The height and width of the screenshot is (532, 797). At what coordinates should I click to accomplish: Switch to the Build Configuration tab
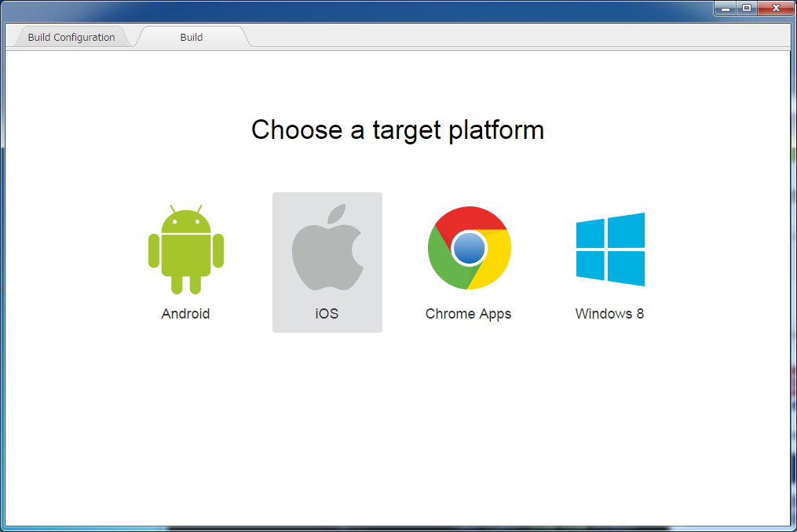click(x=71, y=37)
